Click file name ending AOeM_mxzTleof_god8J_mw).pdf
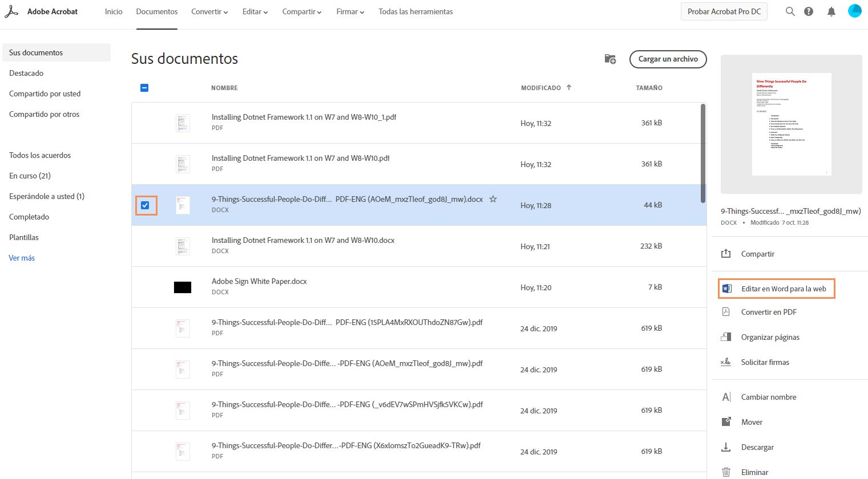The height and width of the screenshot is (479, 868). click(x=347, y=363)
